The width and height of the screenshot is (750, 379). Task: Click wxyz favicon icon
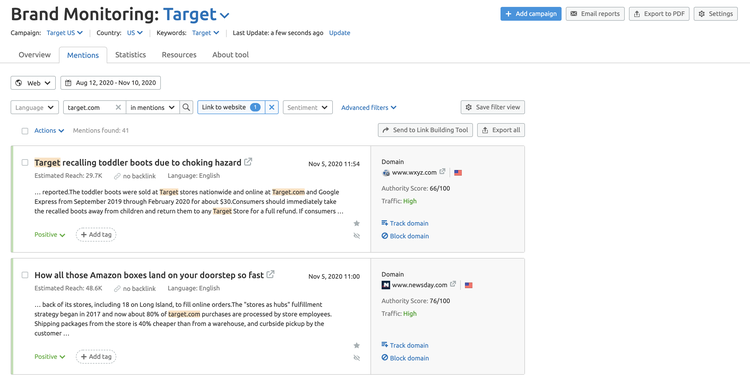386,173
